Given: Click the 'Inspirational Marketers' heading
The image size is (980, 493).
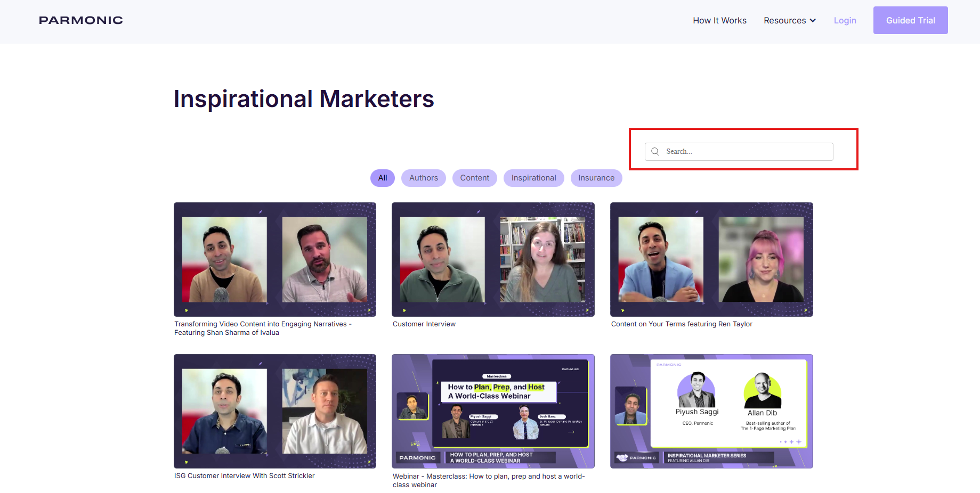Looking at the screenshot, I should click(304, 99).
